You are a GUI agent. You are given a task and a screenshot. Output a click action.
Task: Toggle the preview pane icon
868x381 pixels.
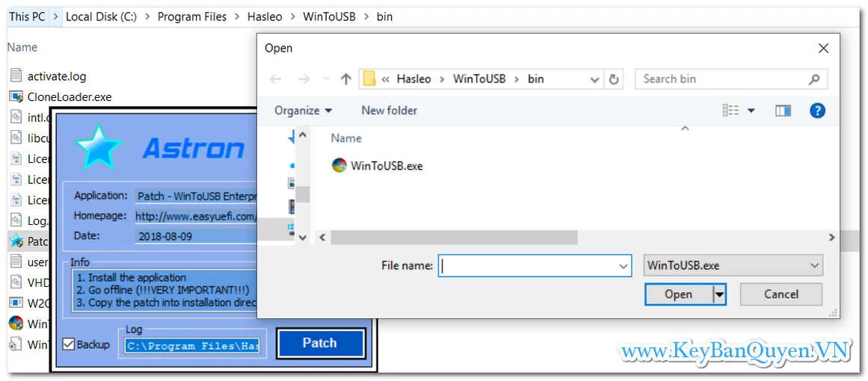(783, 111)
